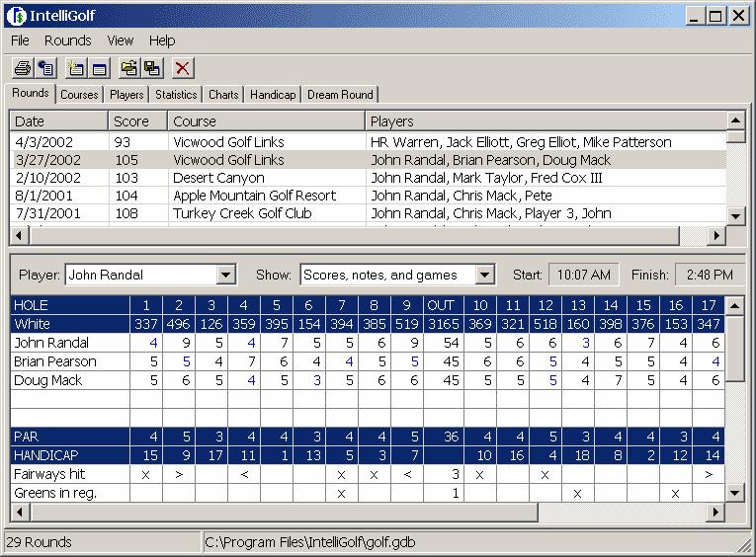
Task: Click Brian Pearson's hole 2 score
Action: click(x=179, y=361)
